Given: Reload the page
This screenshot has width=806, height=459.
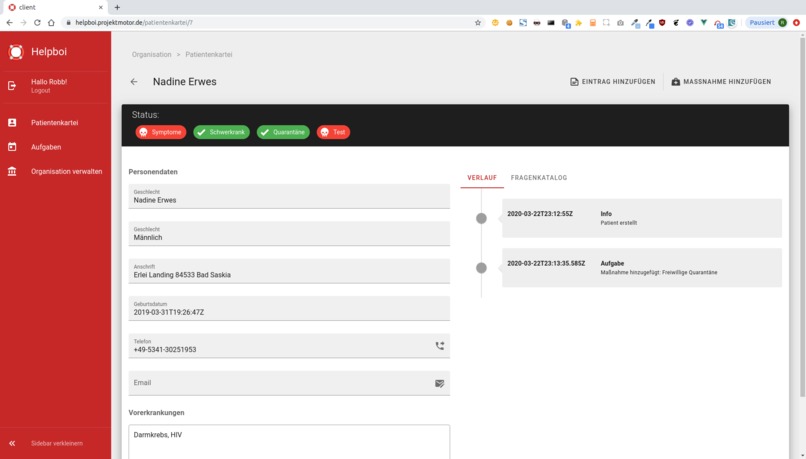Looking at the screenshot, I should [37, 23].
